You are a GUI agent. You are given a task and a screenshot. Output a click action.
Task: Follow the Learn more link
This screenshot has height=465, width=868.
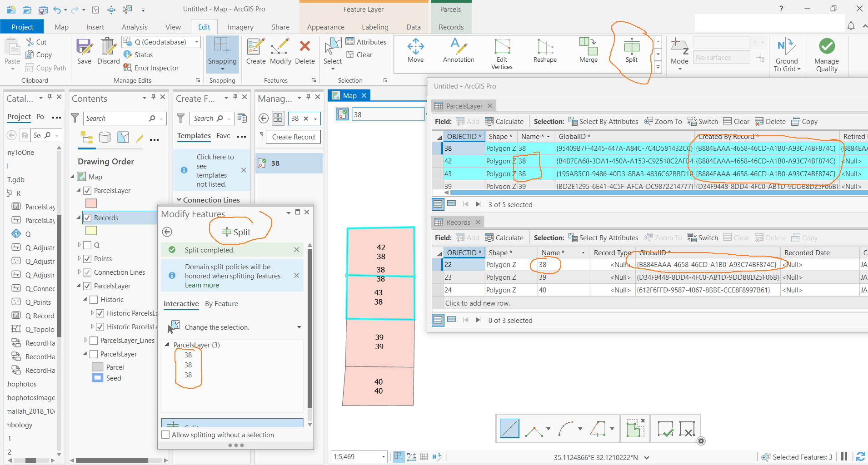202,285
